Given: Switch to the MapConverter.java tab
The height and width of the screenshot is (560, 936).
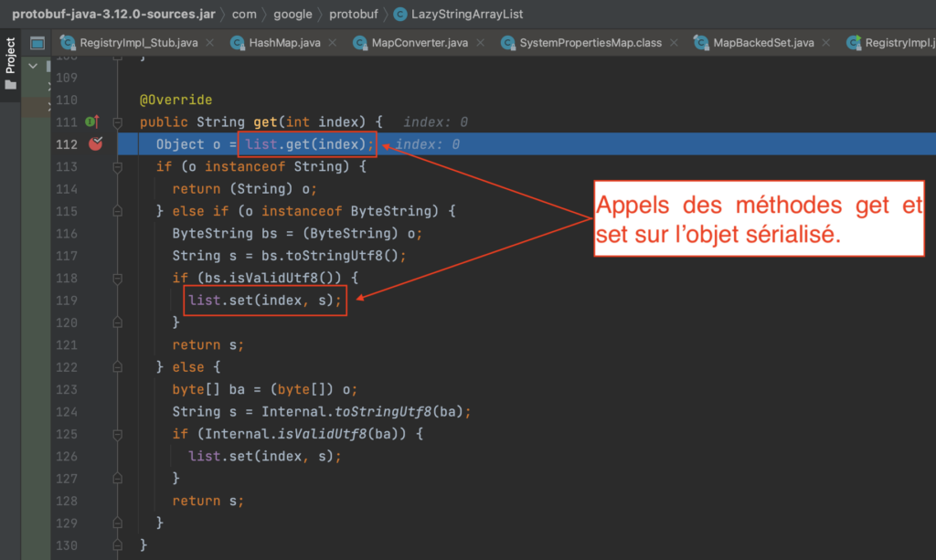Looking at the screenshot, I should (420, 43).
